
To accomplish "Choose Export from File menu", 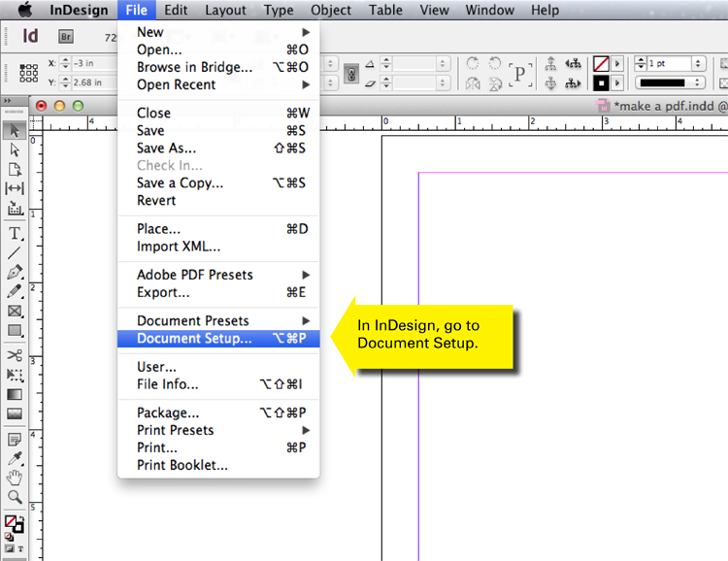I will click(218, 292).
